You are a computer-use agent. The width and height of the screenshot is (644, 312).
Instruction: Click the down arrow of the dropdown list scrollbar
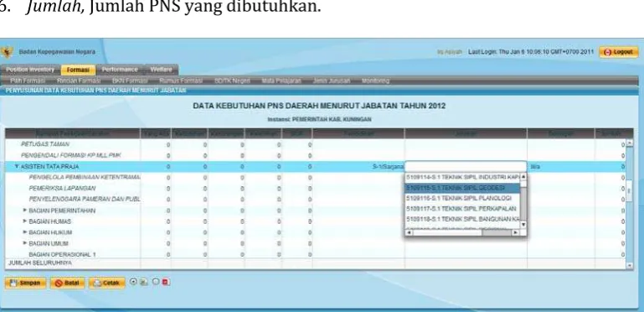[523, 225]
